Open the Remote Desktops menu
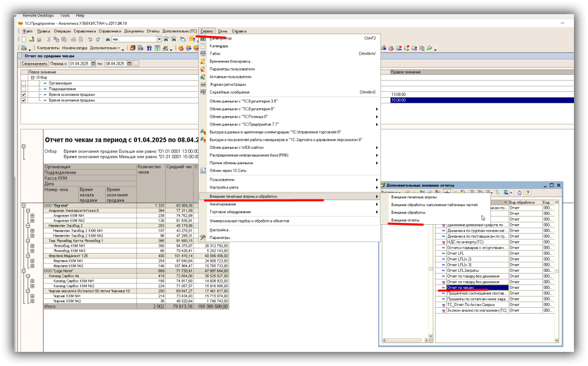The image size is (588, 366). tap(38, 15)
